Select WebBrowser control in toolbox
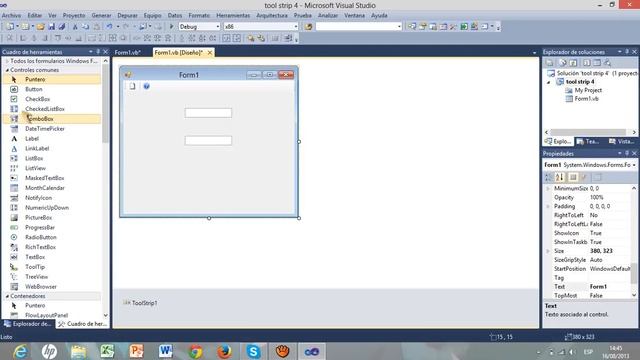 [x=41, y=287]
